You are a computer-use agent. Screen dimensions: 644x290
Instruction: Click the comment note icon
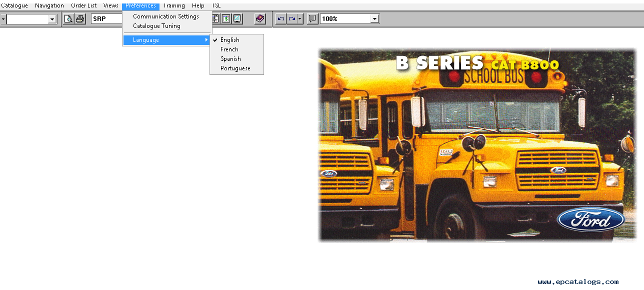pos(312,19)
